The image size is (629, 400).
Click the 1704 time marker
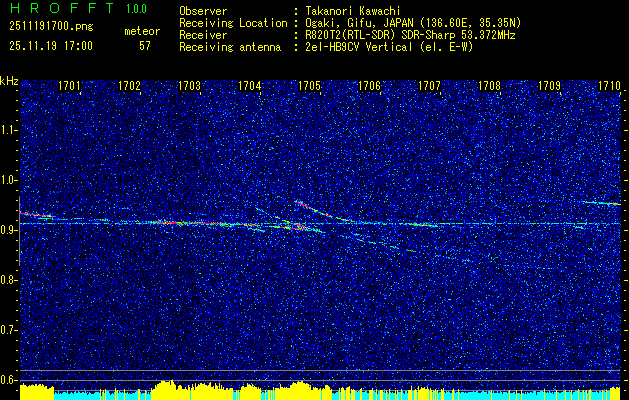249,85
